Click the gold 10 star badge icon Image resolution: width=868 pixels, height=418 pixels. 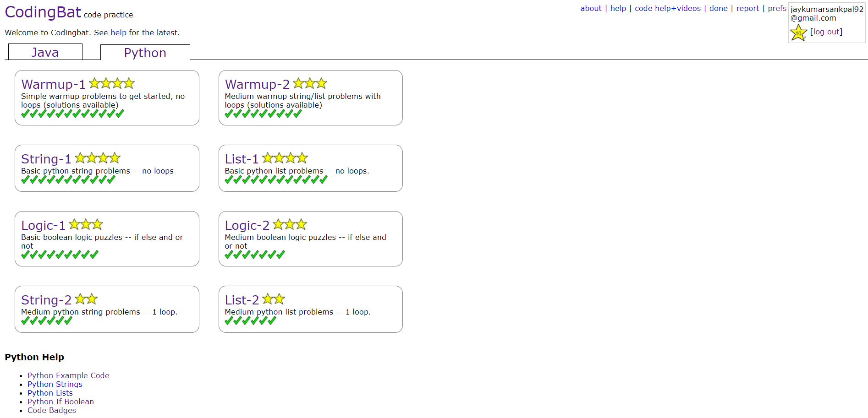pos(798,33)
